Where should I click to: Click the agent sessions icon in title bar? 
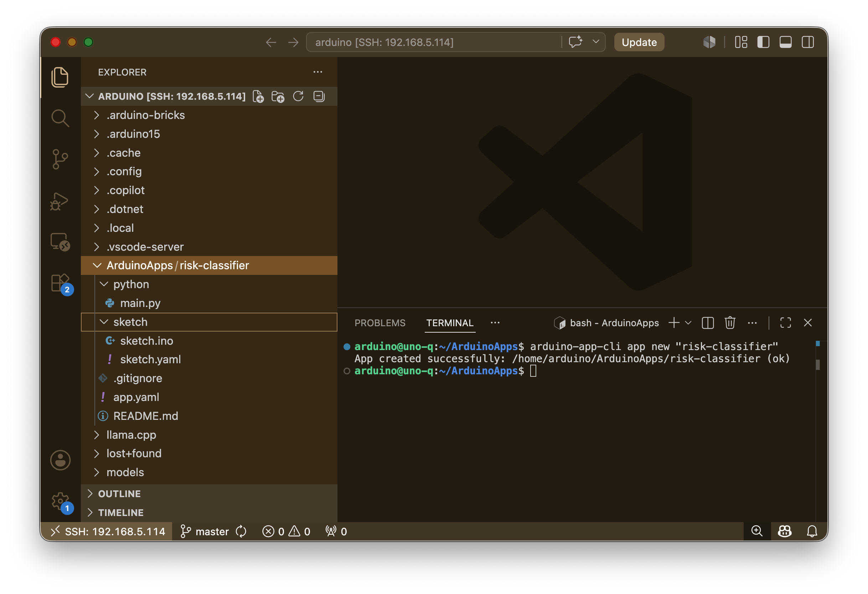(x=709, y=42)
